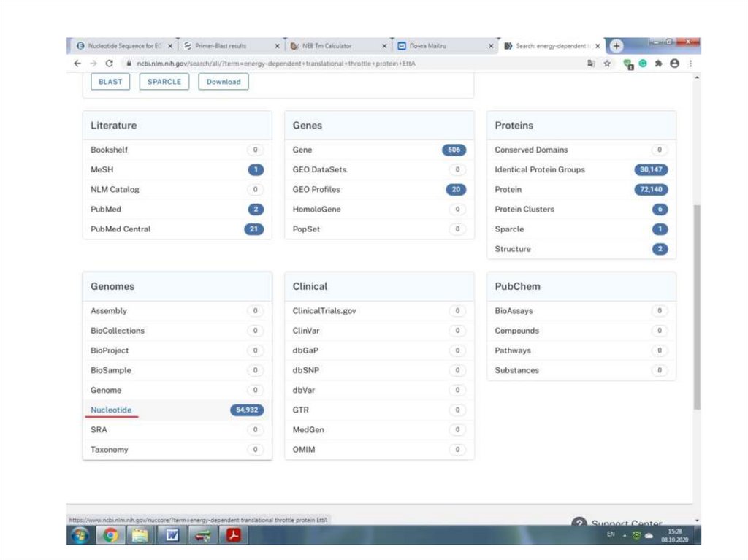This screenshot has width=748, height=560.
Task: Click the Bookshelf database row
Action: [x=177, y=150]
